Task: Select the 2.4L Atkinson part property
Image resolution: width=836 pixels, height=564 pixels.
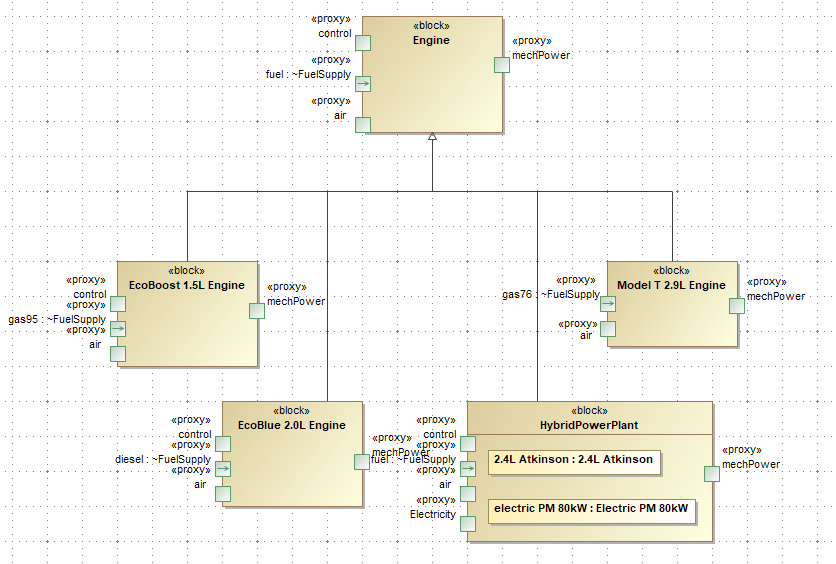Action: click(574, 462)
